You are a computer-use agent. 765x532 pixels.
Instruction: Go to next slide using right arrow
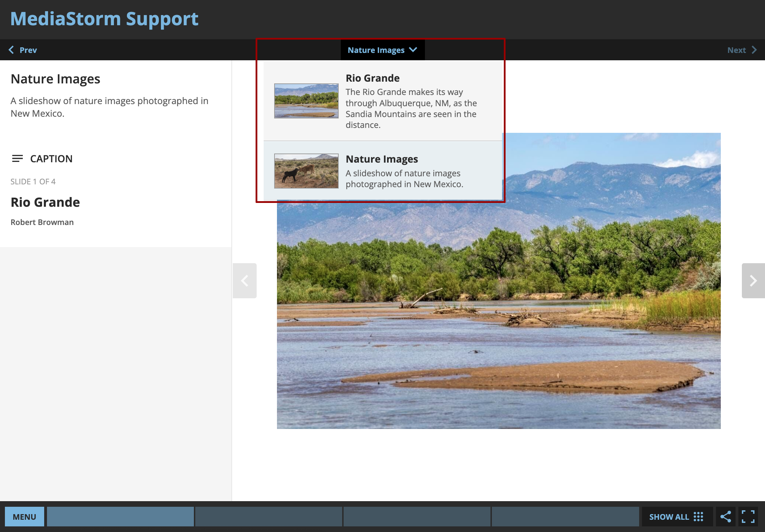point(753,280)
